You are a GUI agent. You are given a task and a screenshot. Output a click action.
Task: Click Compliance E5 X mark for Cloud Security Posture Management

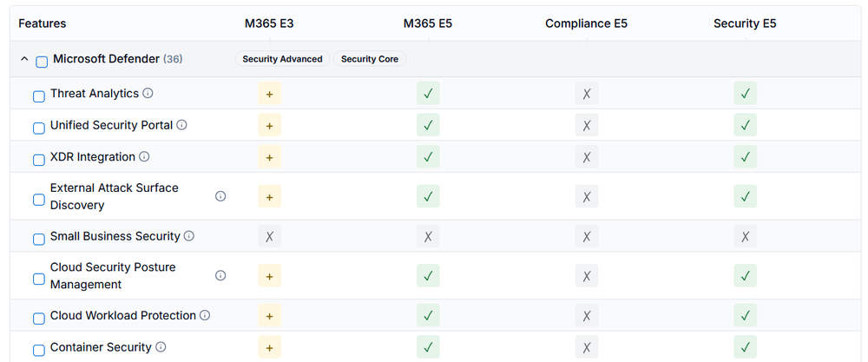coord(587,276)
